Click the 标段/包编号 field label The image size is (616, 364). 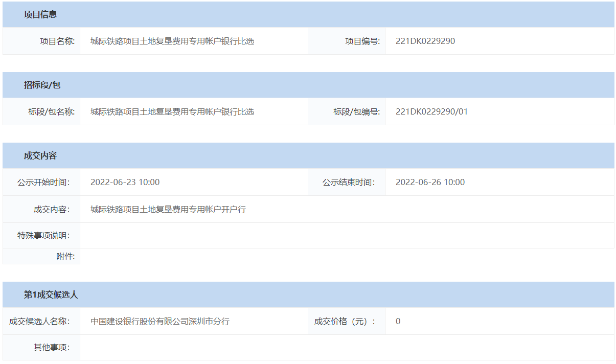pyautogui.click(x=357, y=111)
